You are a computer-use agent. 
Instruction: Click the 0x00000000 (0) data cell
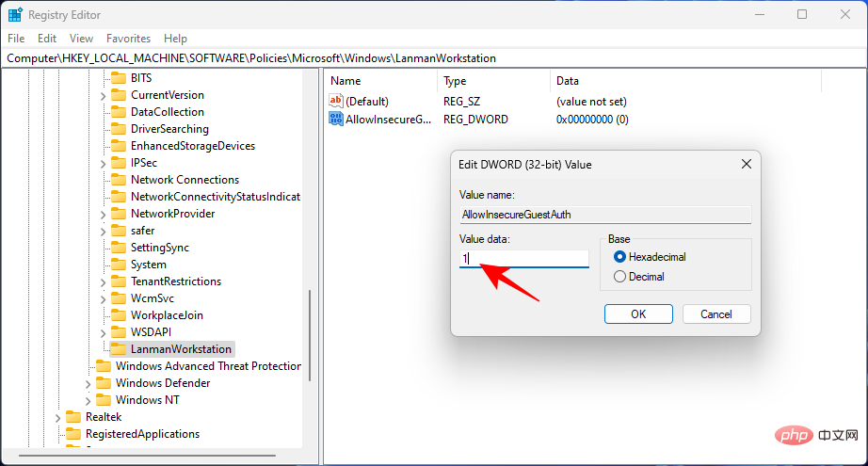pos(592,119)
